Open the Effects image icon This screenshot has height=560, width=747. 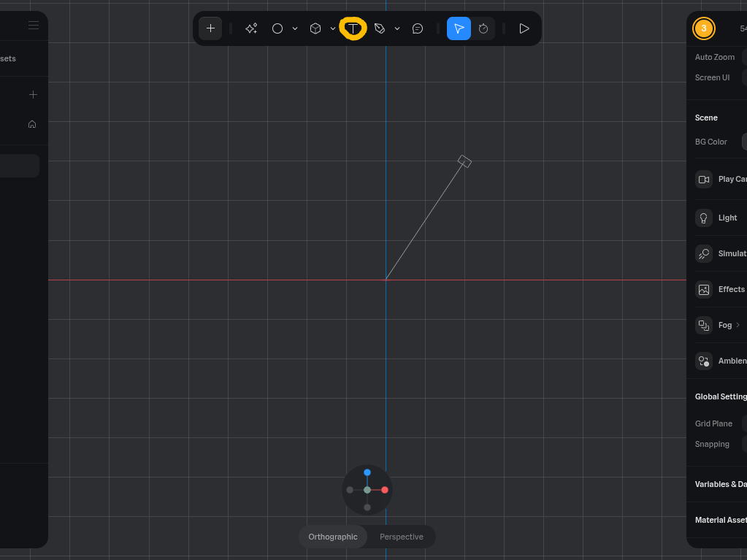pyautogui.click(x=704, y=290)
